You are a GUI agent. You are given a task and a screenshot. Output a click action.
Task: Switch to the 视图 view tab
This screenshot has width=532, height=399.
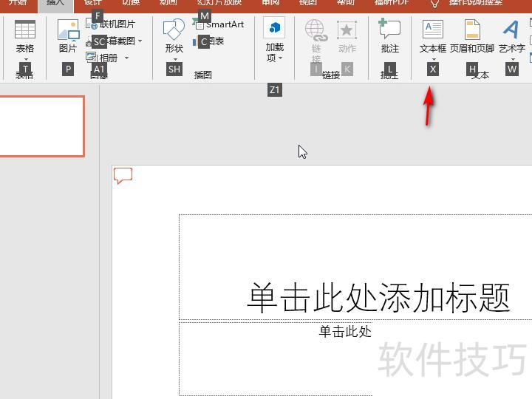(x=307, y=3)
